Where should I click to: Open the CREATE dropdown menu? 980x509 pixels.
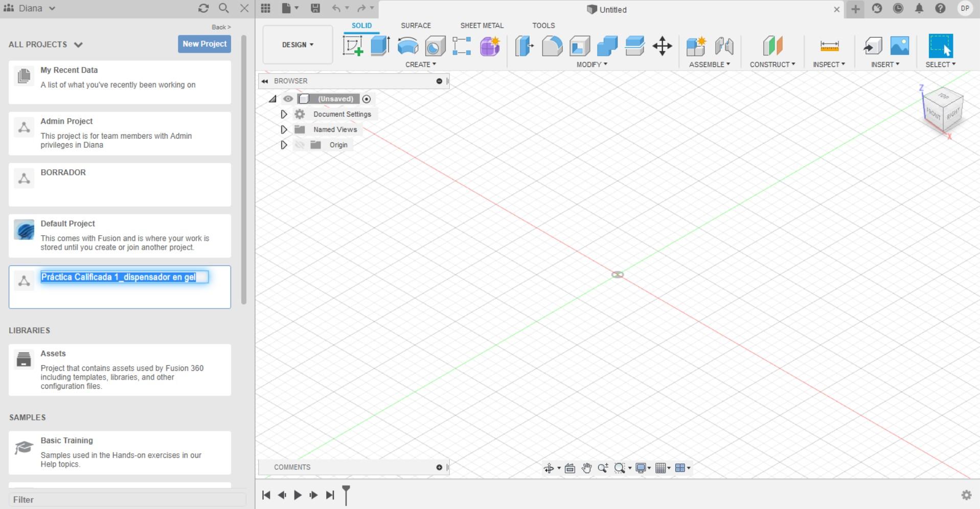click(421, 64)
